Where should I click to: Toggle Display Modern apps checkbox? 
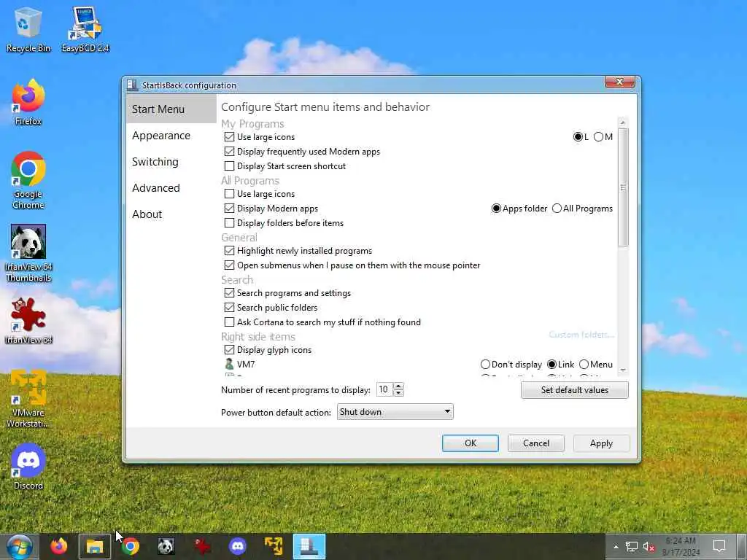click(x=229, y=209)
